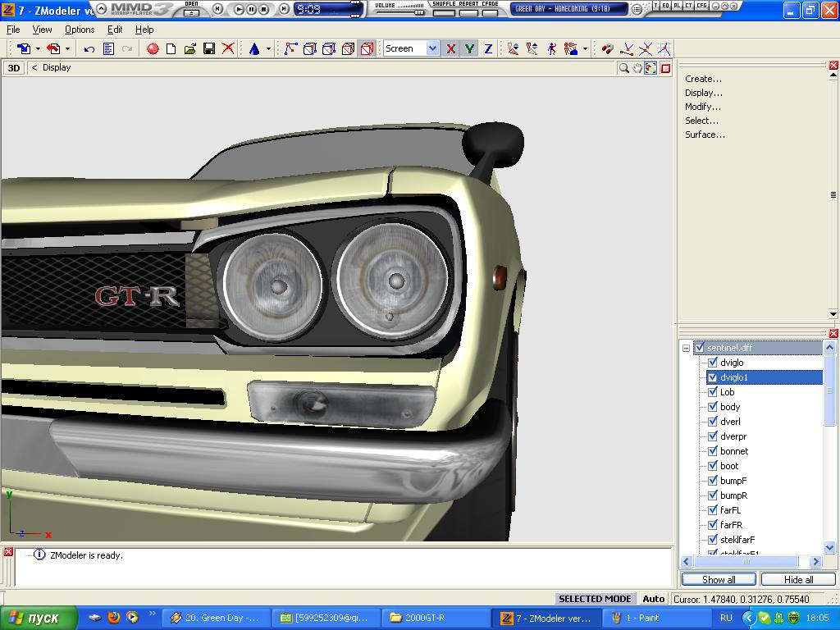
Task: Open the Options menu
Action: click(80, 30)
